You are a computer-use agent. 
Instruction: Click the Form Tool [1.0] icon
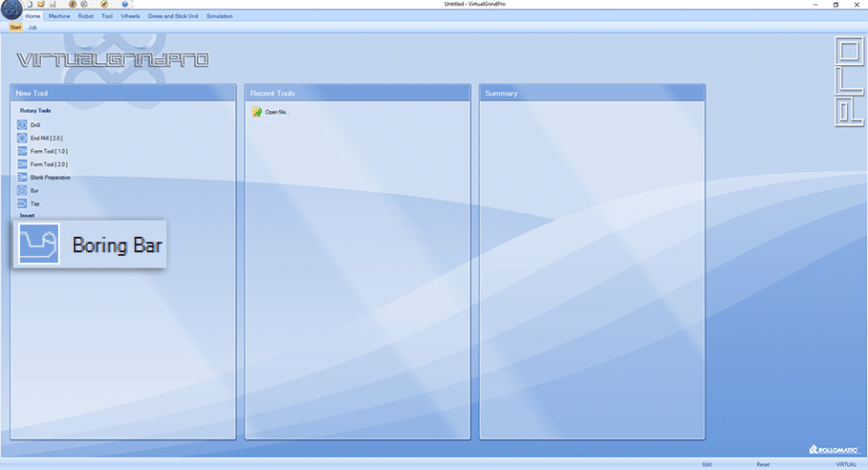(x=22, y=151)
